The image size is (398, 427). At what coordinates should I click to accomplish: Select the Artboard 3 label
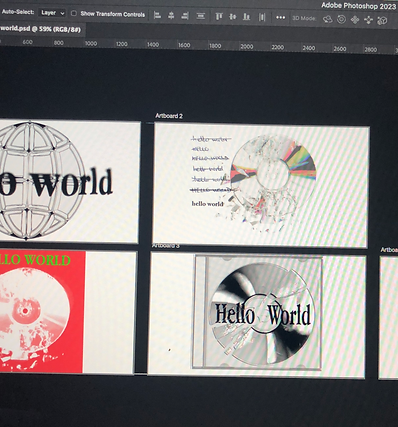[166, 246]
